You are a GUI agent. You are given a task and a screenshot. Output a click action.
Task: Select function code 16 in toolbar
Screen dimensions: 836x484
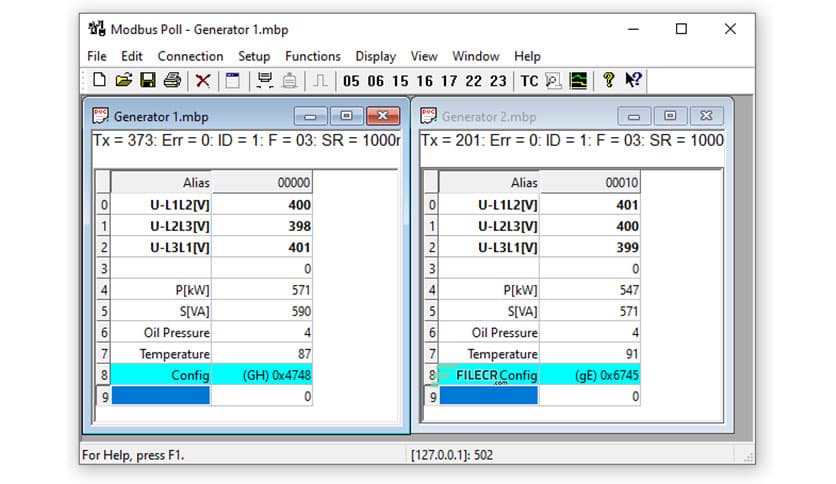click(x=425, y=81)
